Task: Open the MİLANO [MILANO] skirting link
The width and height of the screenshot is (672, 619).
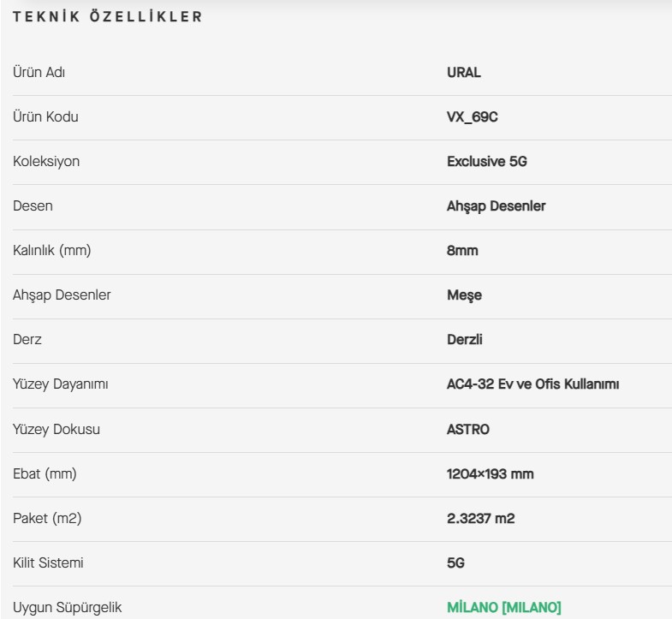Action: 504,607
